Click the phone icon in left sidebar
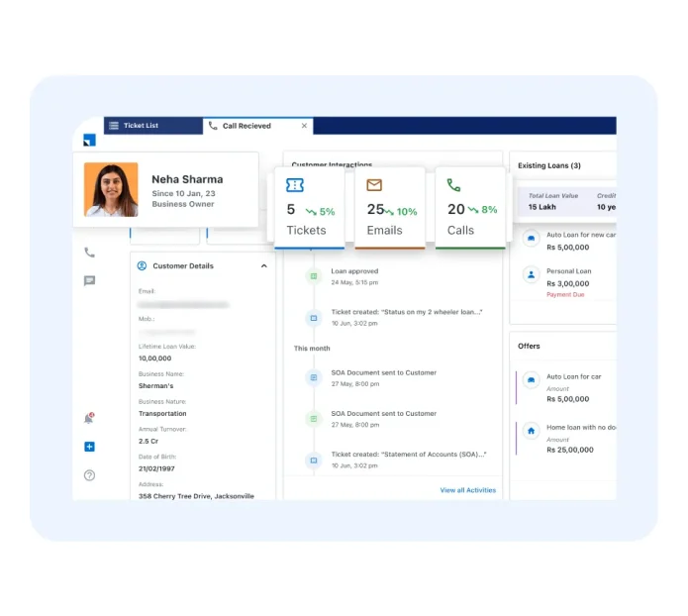The height and width of the screenshot is (616, 688). 89,253
